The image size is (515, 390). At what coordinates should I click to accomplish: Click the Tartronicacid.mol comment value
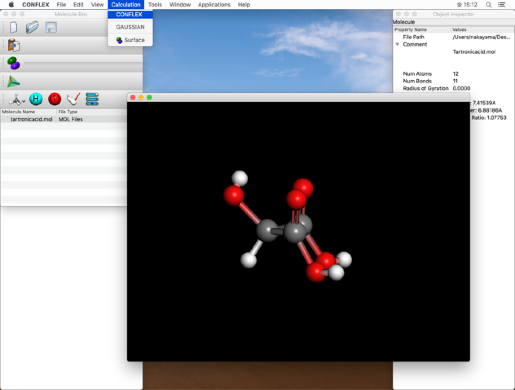tap(474, 52)
